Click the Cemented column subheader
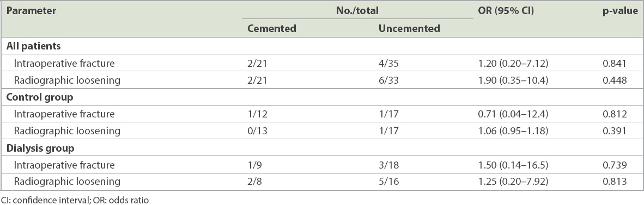 (x=271, y=29)
